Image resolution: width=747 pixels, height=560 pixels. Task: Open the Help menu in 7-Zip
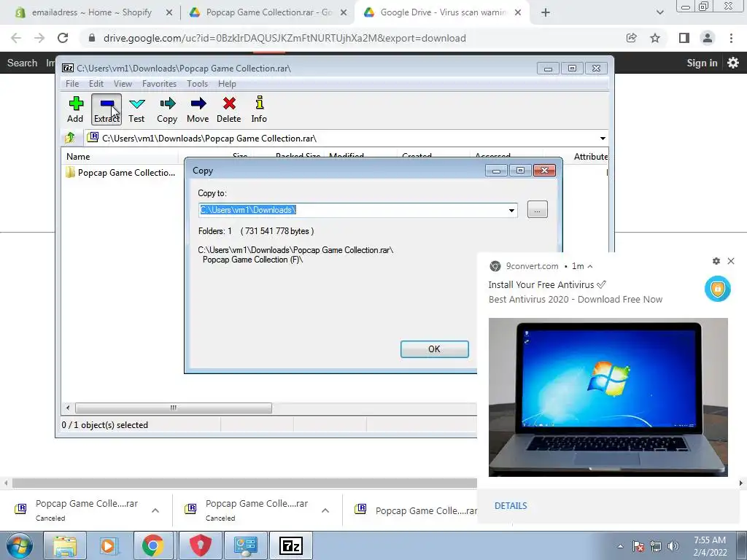[228, 84]
